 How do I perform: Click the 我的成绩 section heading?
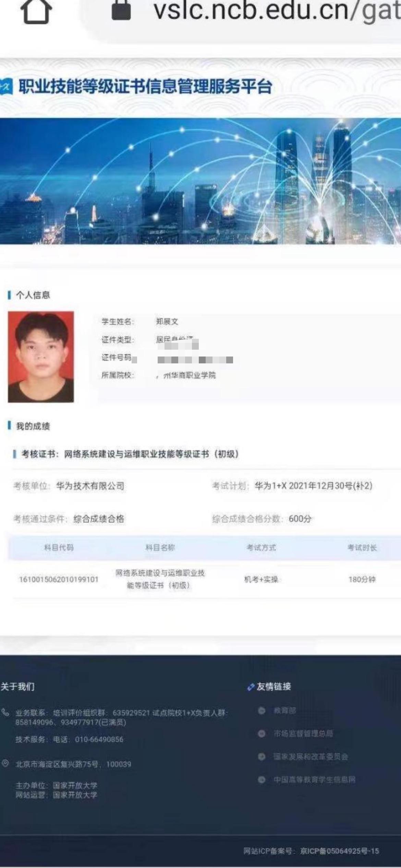tap(33, 426)
